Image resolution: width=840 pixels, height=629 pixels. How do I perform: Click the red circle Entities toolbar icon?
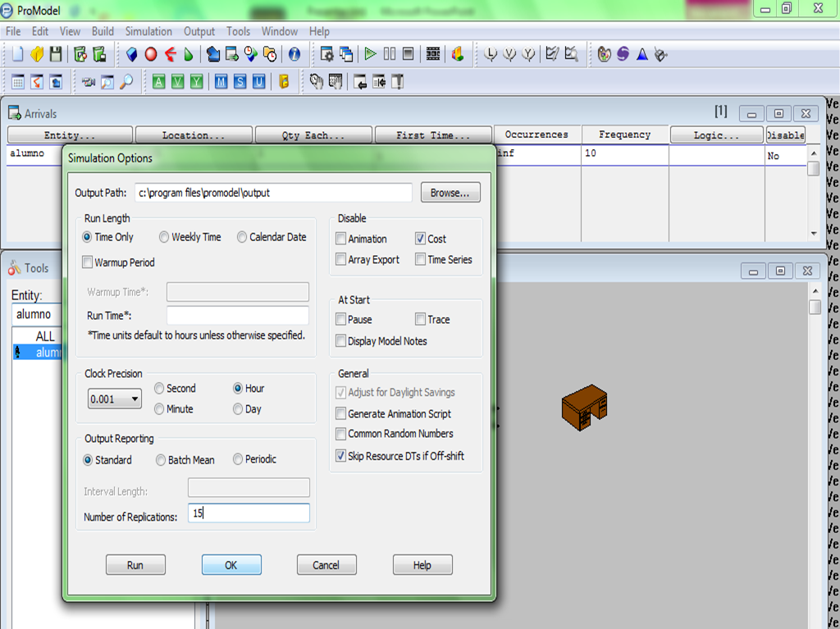151,54
